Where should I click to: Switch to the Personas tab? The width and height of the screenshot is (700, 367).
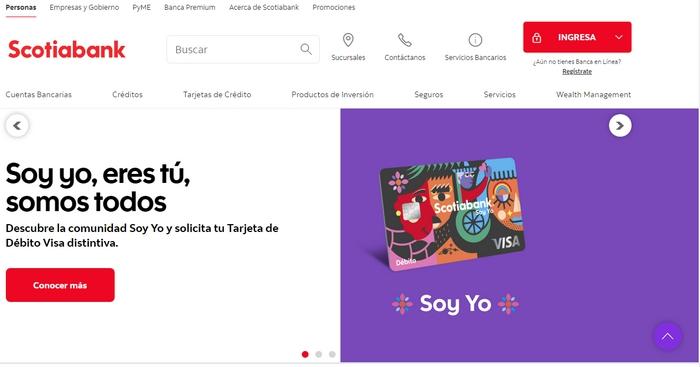point(21,8)
